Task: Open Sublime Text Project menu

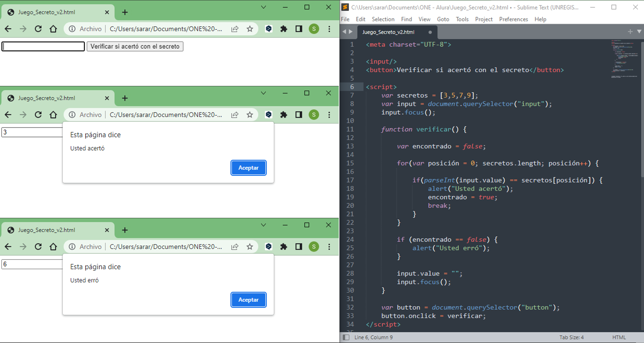Action: tap(484, 19)
